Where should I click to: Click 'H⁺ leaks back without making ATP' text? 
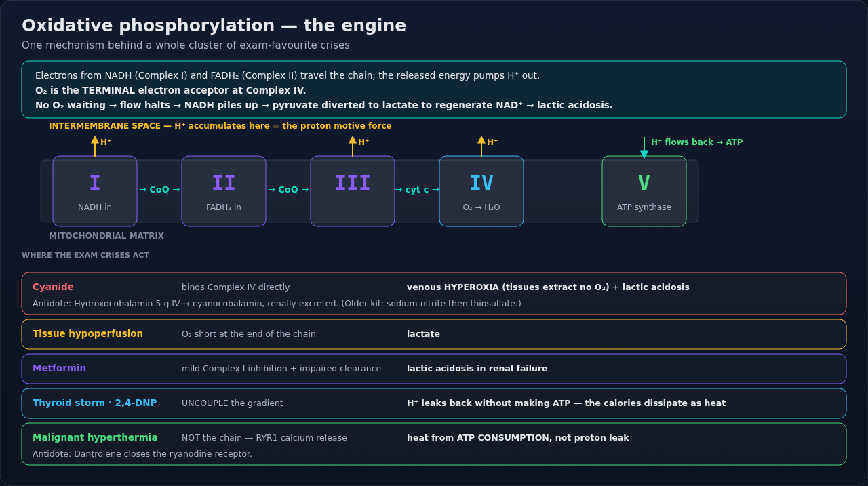pos(566,403)
